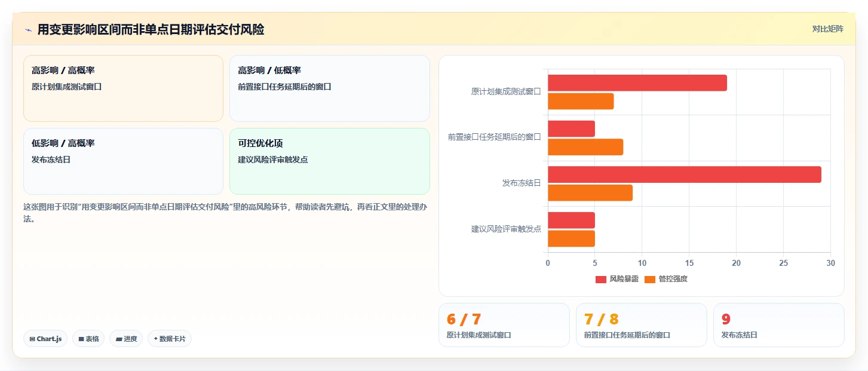Click y-axis label 前置接口任务延期后的窗口
Screen dimensions: 868x371
[495, 137]
